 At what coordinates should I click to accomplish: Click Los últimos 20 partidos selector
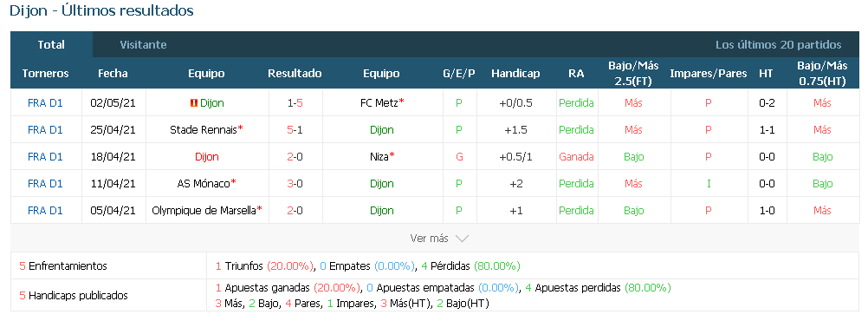[x=778, y=45]
